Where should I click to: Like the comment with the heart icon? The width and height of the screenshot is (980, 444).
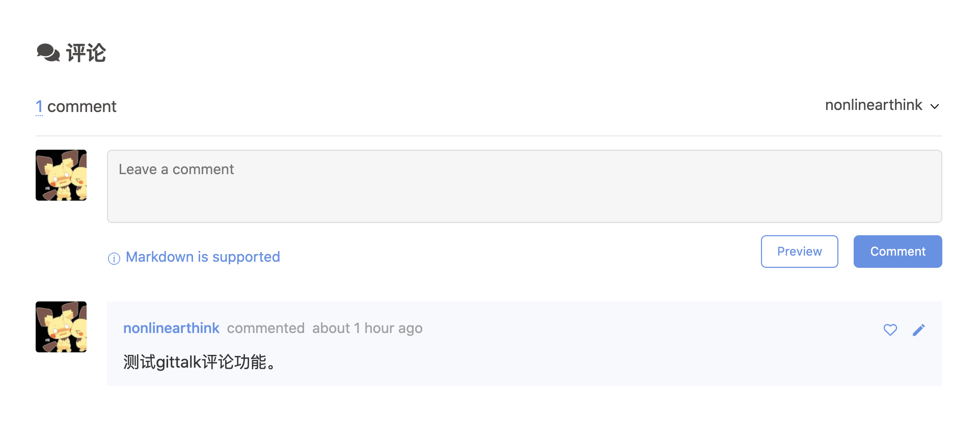pyautogui.click(x=890, y=330)
